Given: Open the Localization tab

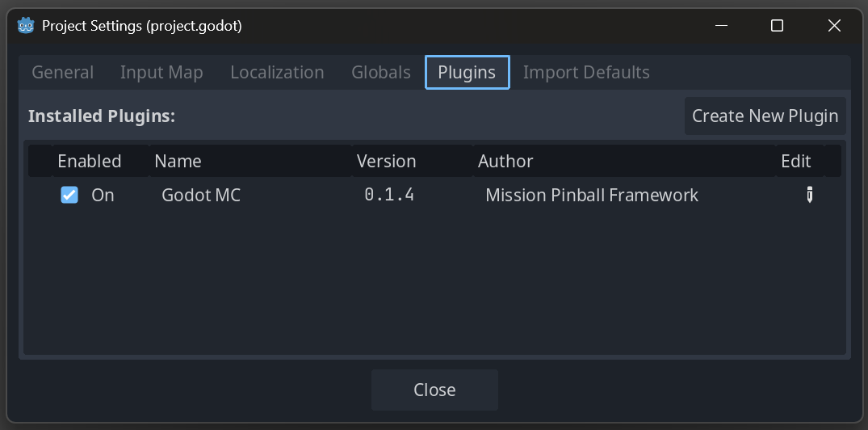Looking at the screenshot, I should 277,73.
